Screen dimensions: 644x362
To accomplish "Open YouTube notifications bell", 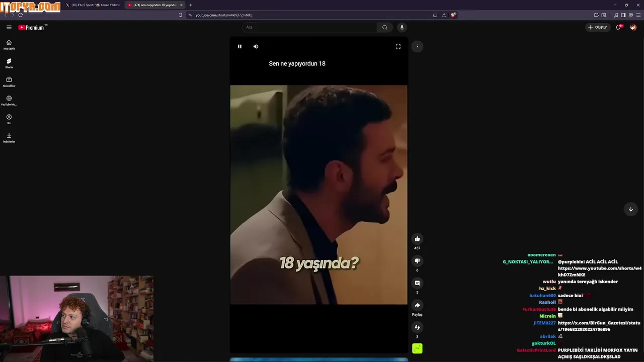I will click(618, 27).
